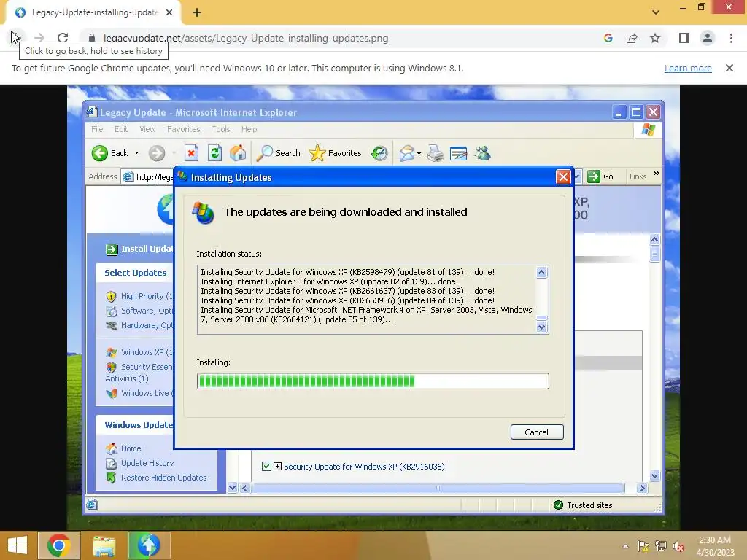Click the Action Center flag tray icon
747x560 pixels.
[643, 546]
